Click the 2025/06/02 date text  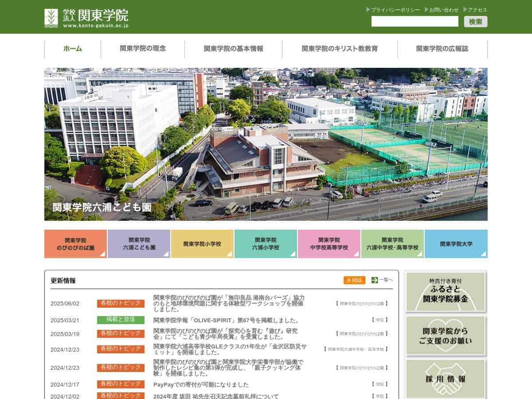[65, 304]
